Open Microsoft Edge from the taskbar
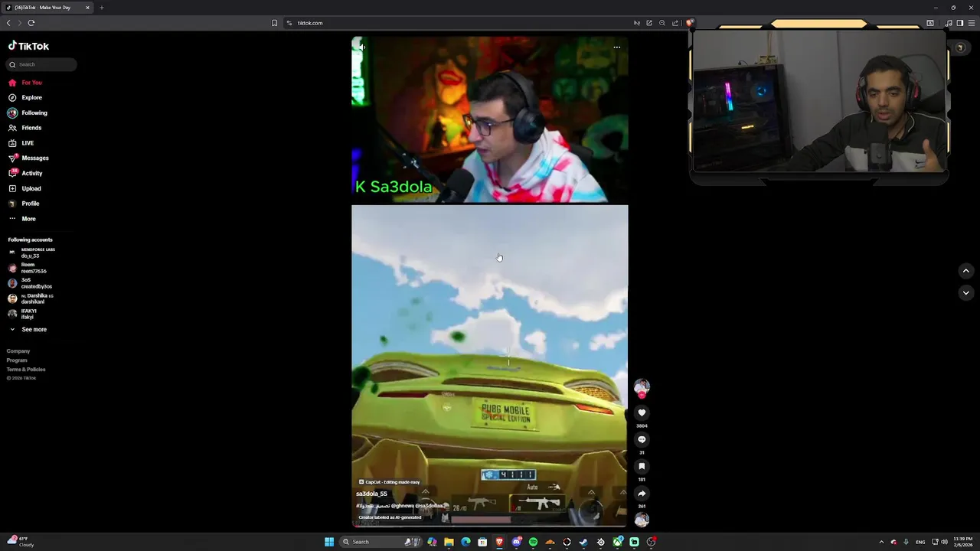This screenshot has width=980, height=551. click(465, 542)
